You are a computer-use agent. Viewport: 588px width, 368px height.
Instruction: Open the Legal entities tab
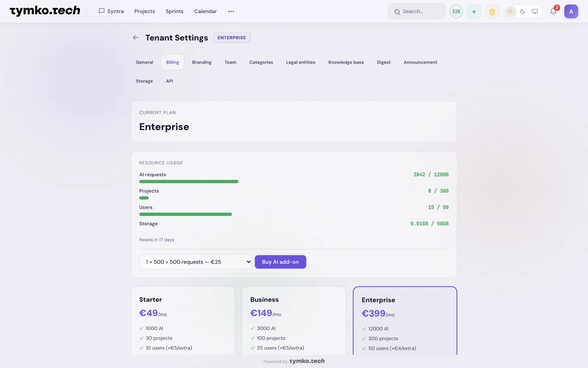click(x=301, y=62)
